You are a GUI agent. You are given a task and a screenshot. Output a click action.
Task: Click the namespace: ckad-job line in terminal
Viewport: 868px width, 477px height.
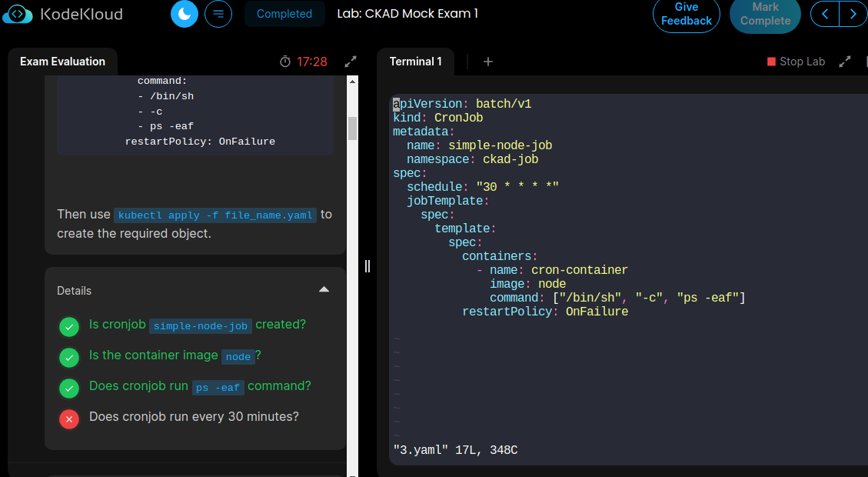pyautogui.click(x=473, y=159)
